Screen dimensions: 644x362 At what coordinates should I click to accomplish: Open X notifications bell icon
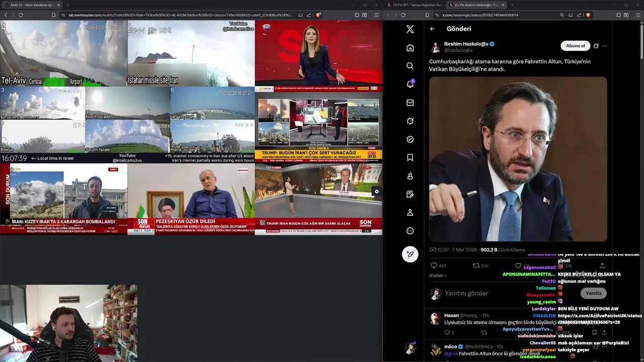(410, 84)
